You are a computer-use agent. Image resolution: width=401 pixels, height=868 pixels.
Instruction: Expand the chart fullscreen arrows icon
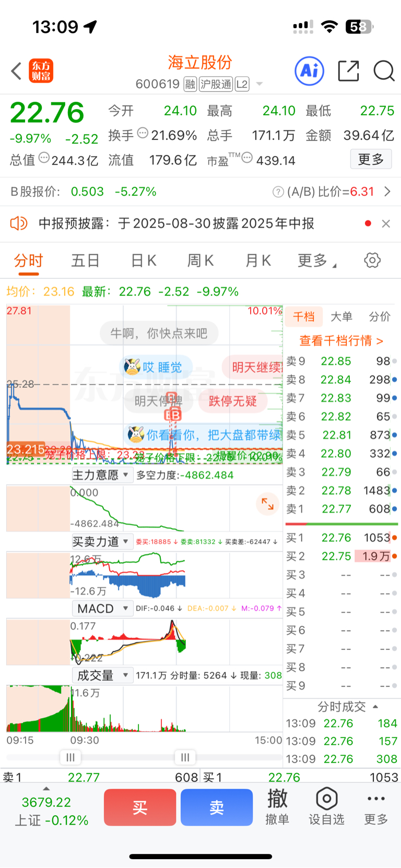tap(268, 504)
